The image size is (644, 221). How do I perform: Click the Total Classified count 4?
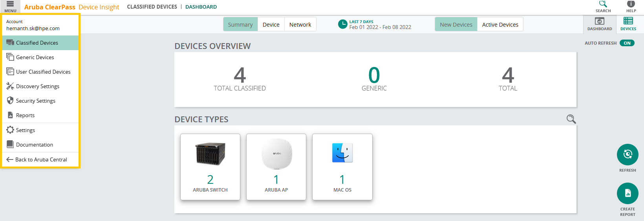[x=240, y=75]
